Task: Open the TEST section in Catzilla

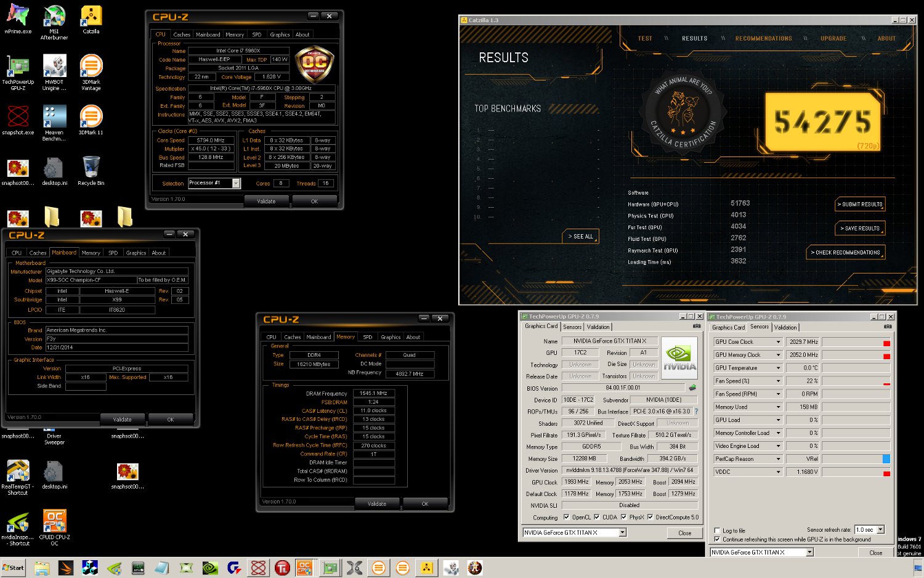Action: click(x=645, y=38)
